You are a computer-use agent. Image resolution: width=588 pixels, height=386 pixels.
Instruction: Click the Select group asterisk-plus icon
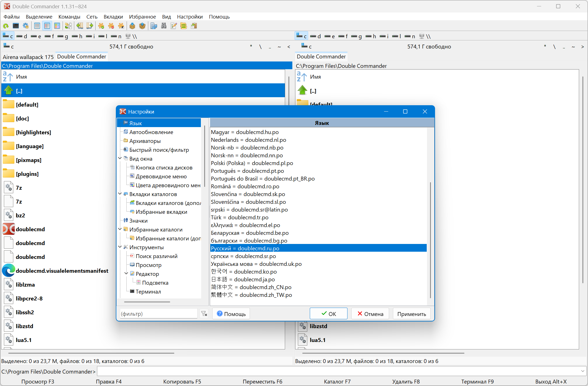(101, 26)
